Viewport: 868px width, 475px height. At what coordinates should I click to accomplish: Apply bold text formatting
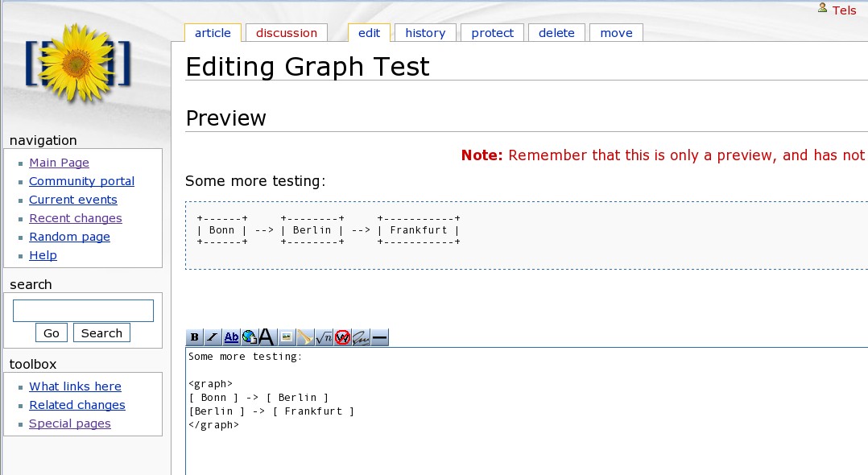194,337
